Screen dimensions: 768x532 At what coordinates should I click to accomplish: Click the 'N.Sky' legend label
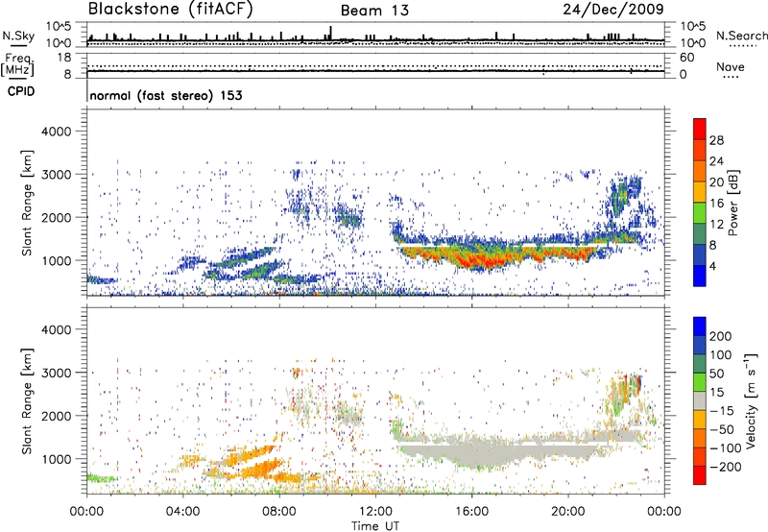[x=18, y=36]
